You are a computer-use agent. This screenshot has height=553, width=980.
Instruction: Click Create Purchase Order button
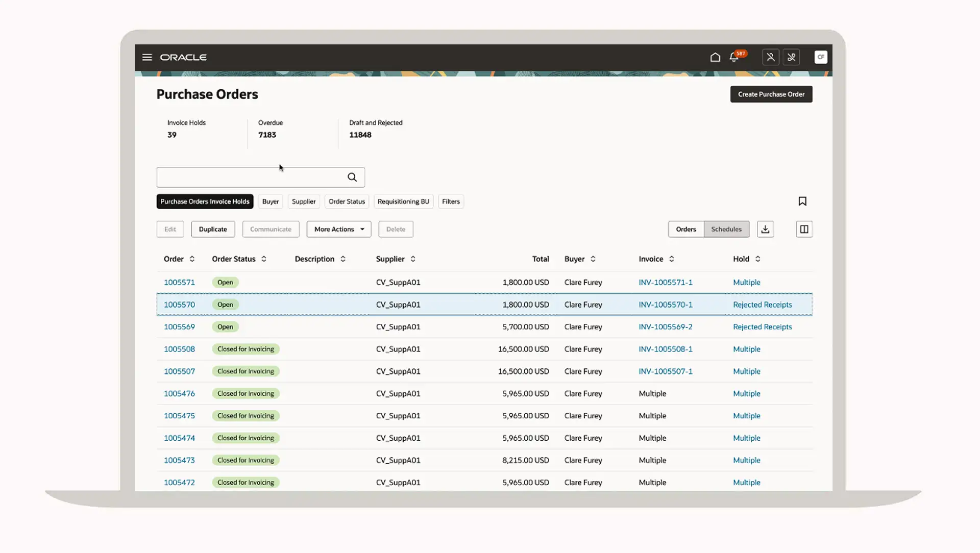(x=771, y=94)
